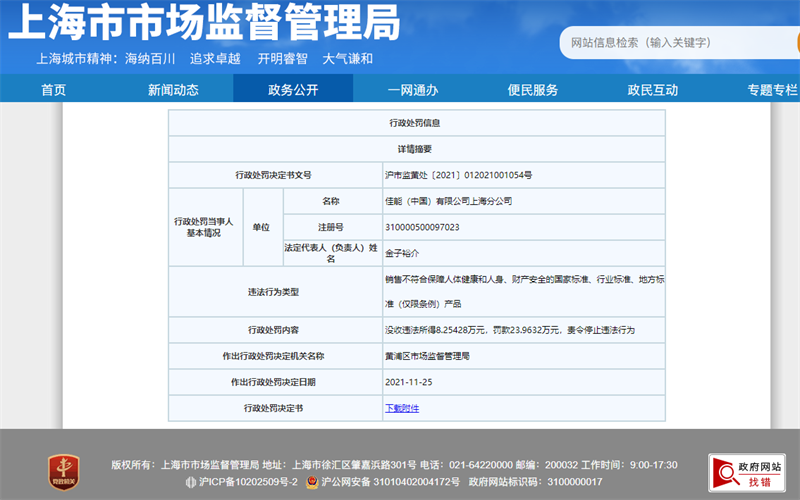800x500 pixels.
Task: Click the company name 佳能（中国）有限公司上海分公司
Action: (x=448, y=201)
